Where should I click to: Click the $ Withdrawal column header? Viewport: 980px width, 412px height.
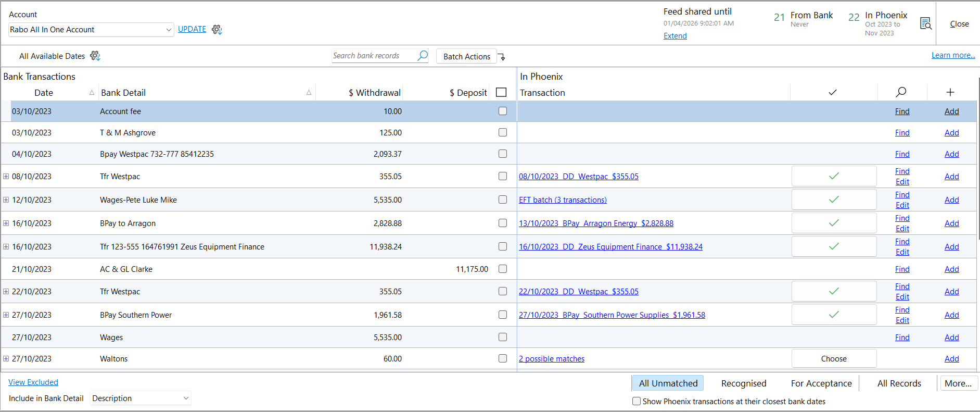tap(374, 93)
